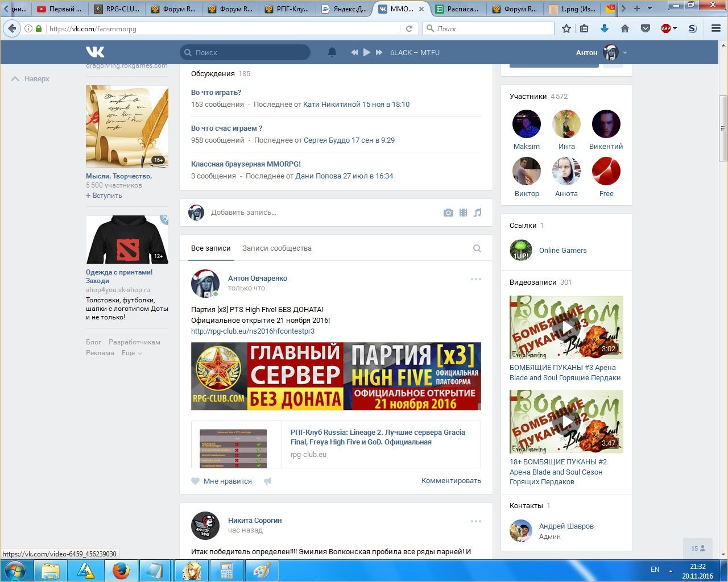Open Андрей Шавров contact profile
This screenshot has height=582, width=728.
(566, 526)
